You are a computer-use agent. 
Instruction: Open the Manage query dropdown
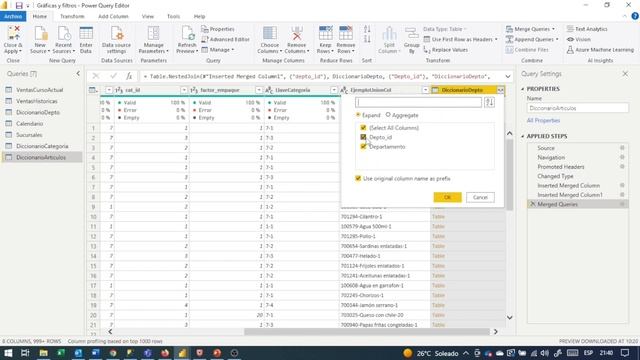pyautogui.click(x=218, y=50)
